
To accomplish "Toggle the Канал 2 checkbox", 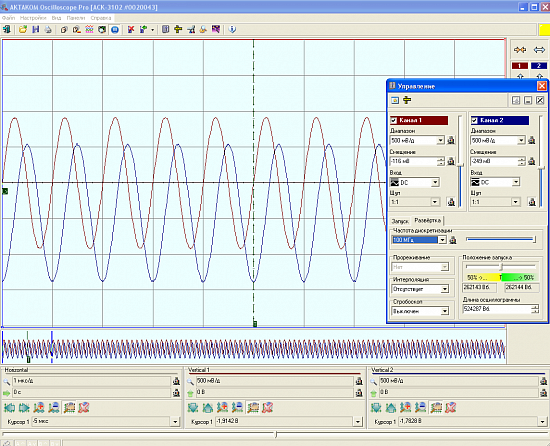I will pyautogui.click(x=474, y=121).
